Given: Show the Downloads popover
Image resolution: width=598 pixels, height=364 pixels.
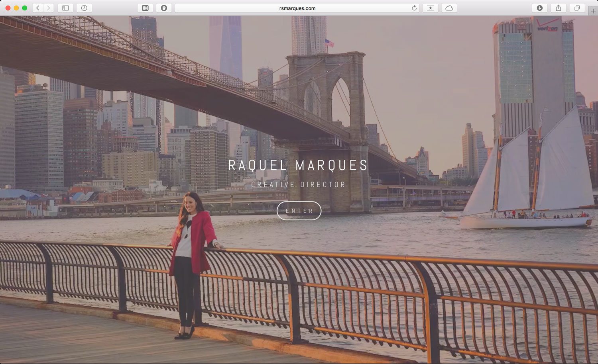Looking at the screenshot, I should [x=540, y=8].
